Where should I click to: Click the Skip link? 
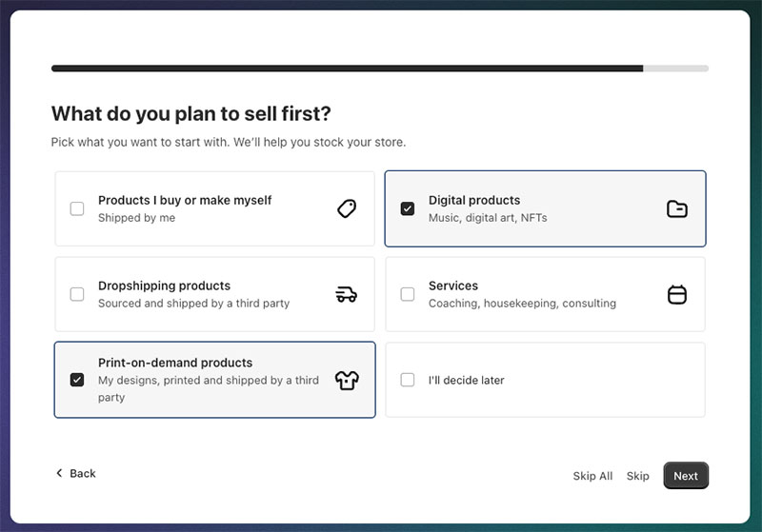[x=637, y=476]
